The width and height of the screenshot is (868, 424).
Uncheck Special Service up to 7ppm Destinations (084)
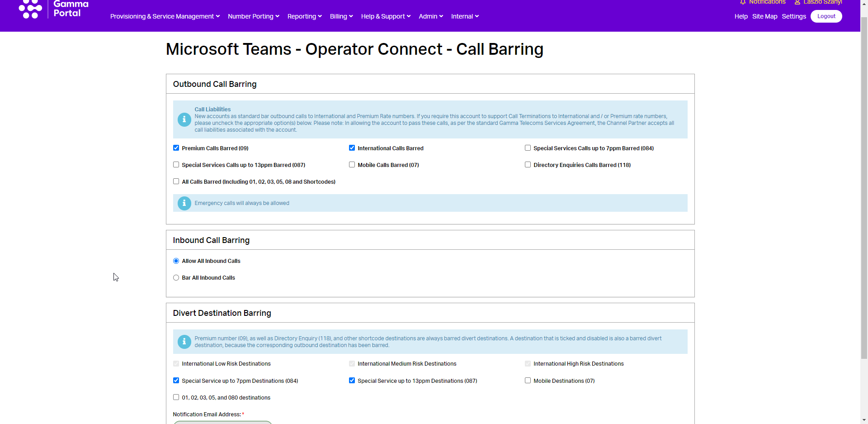coord(176,381)
